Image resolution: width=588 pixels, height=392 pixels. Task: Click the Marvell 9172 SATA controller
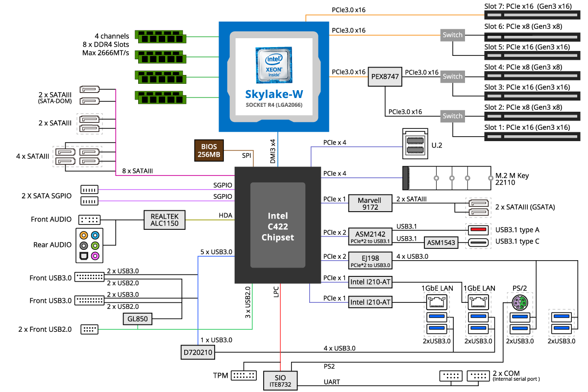(x=370, y=203)
